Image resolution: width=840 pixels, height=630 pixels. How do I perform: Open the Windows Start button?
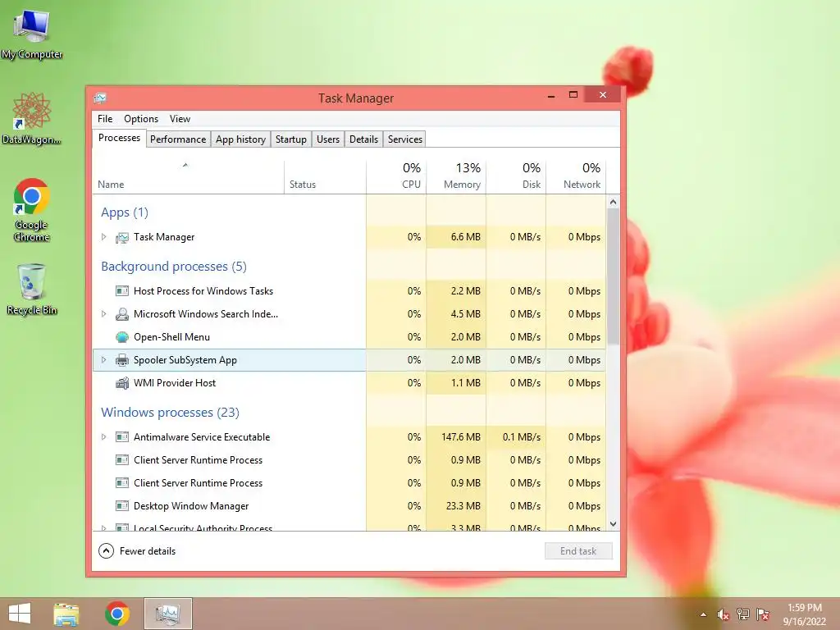(20, 614)
